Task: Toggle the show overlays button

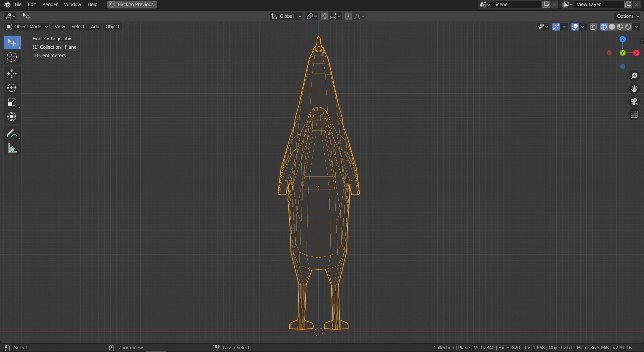Action: point(575,27)
